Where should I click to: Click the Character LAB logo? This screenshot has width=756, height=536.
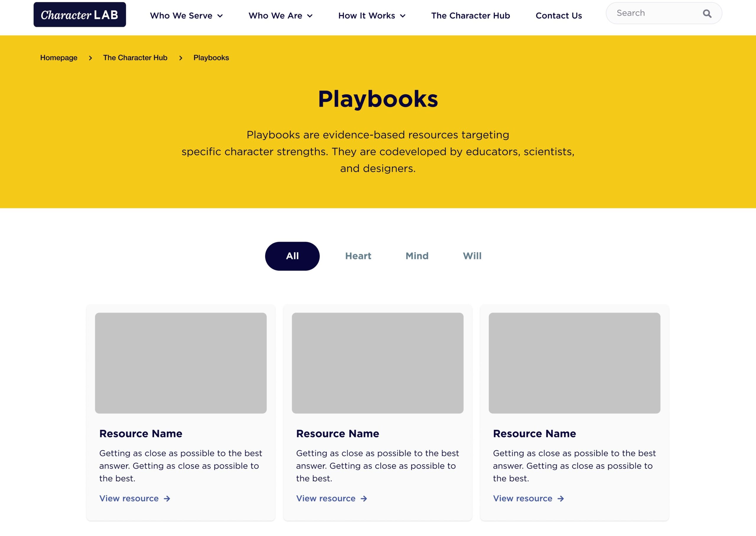point(79,14)
